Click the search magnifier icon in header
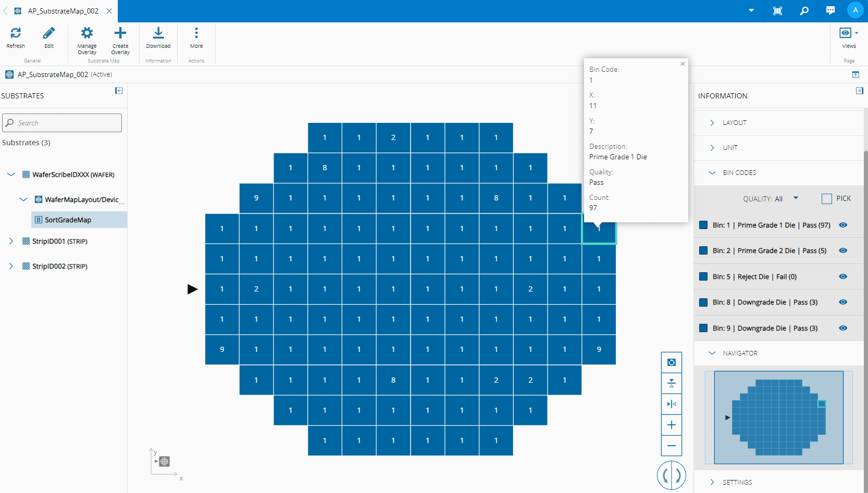 click(804, 10)
